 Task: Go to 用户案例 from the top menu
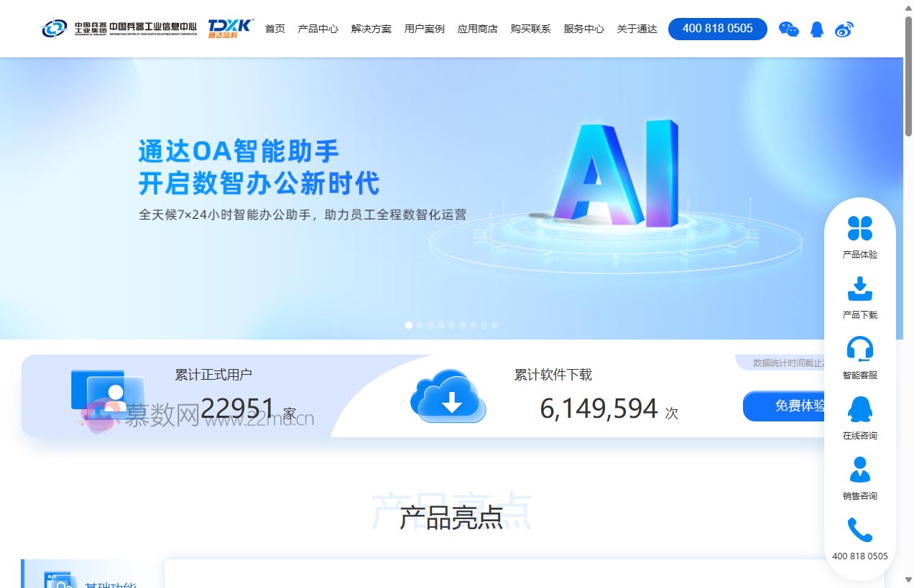click(x=423, y=29)
